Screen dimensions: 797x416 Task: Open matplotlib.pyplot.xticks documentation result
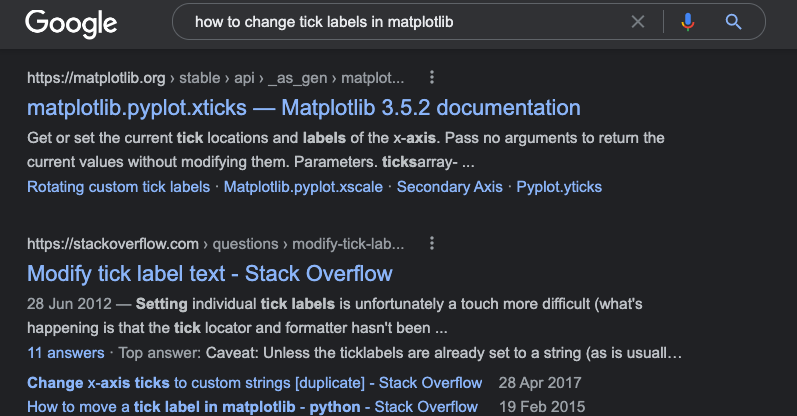(x=303, y=107)
